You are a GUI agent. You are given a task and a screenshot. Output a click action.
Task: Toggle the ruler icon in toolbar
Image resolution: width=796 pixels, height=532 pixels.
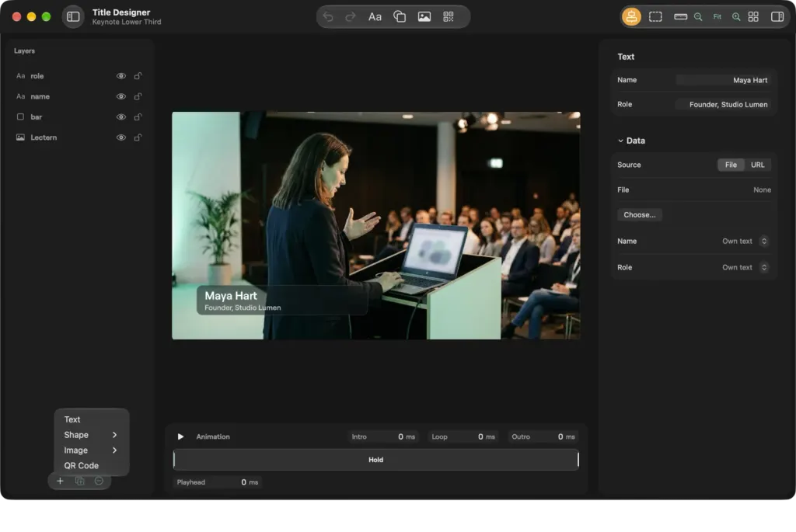click(x=680, y=17)
